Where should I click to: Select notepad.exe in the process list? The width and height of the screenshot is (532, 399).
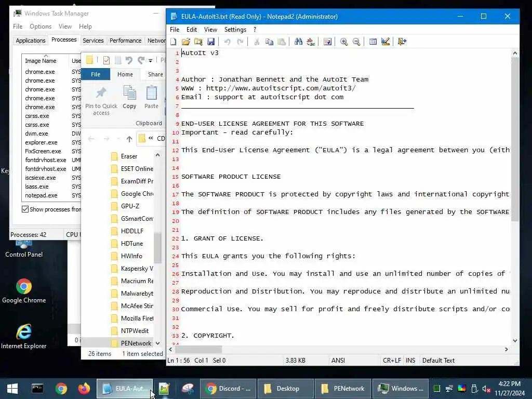(x=41, y=195)
